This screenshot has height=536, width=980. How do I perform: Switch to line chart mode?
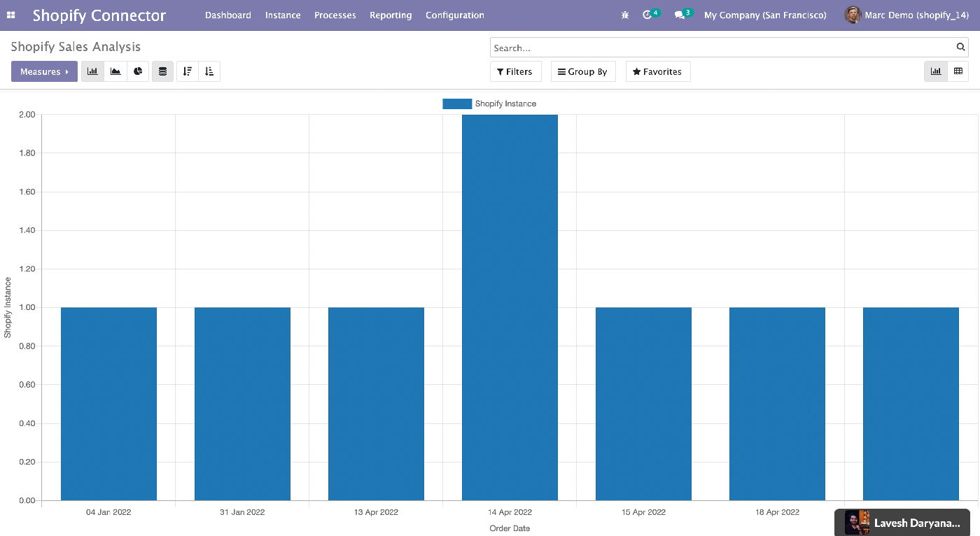coord(115,71)
